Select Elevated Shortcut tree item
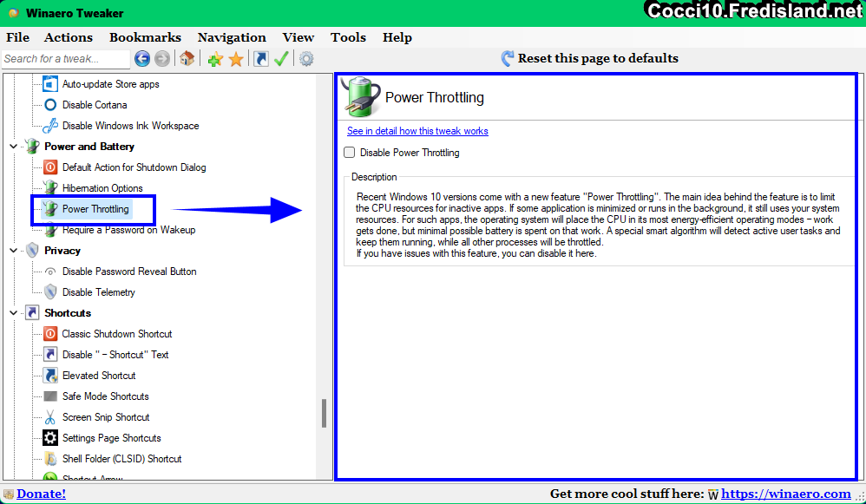Image resolution: width=866 pixels, height=504 pixels. pos(99,376)
